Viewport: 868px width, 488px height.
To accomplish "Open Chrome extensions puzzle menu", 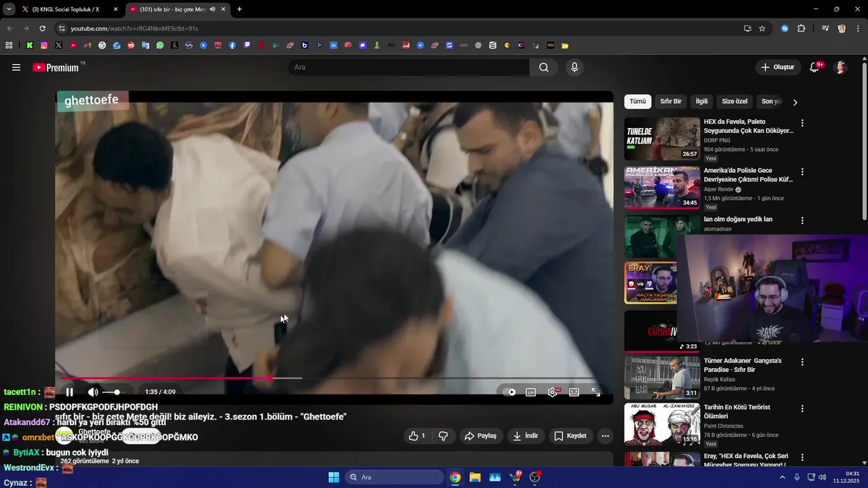I will 801,28.
